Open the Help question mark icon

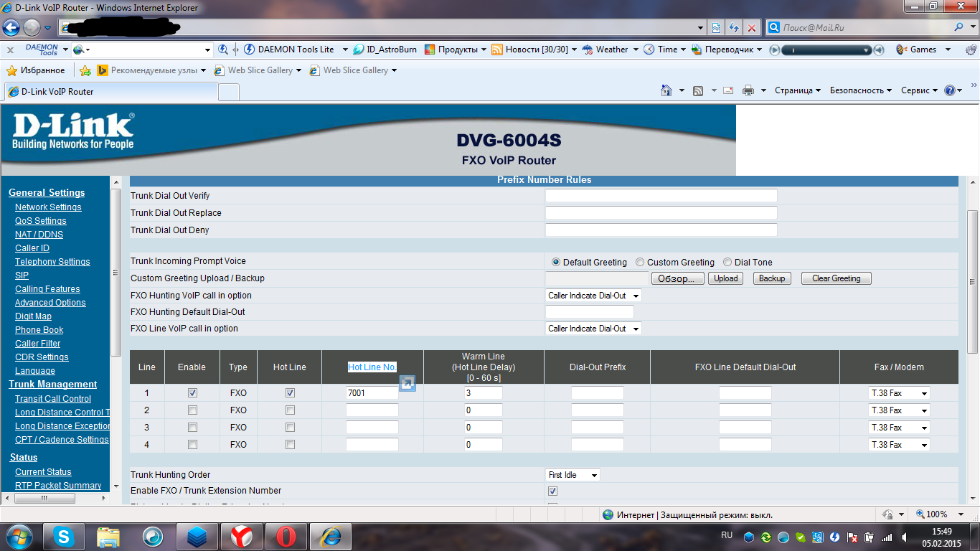pyautogui.click(x=950, y=90)
